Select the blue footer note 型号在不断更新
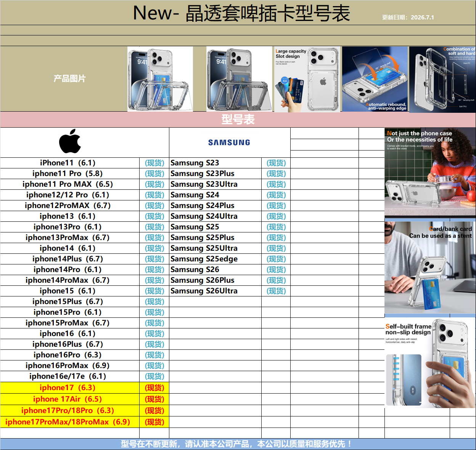This screenshot has height=450, width=476. click(x=238, y=444)
